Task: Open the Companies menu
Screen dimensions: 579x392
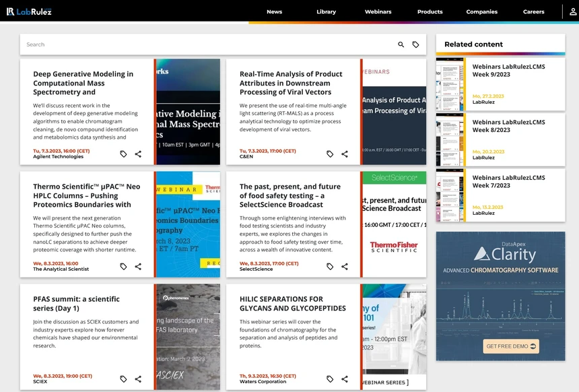Action: 481,11
